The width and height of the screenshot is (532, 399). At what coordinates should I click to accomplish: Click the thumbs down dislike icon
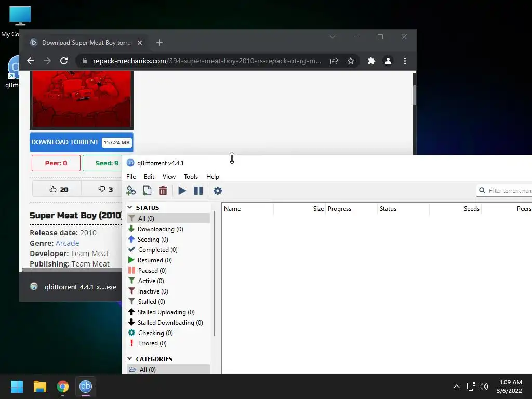point(101,189)
